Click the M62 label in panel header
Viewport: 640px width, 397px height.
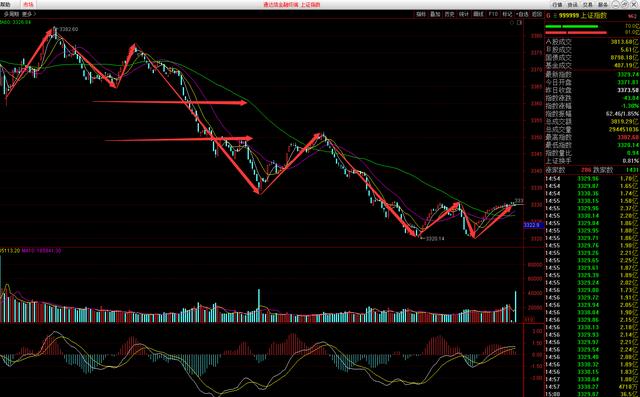click(633, 17)
